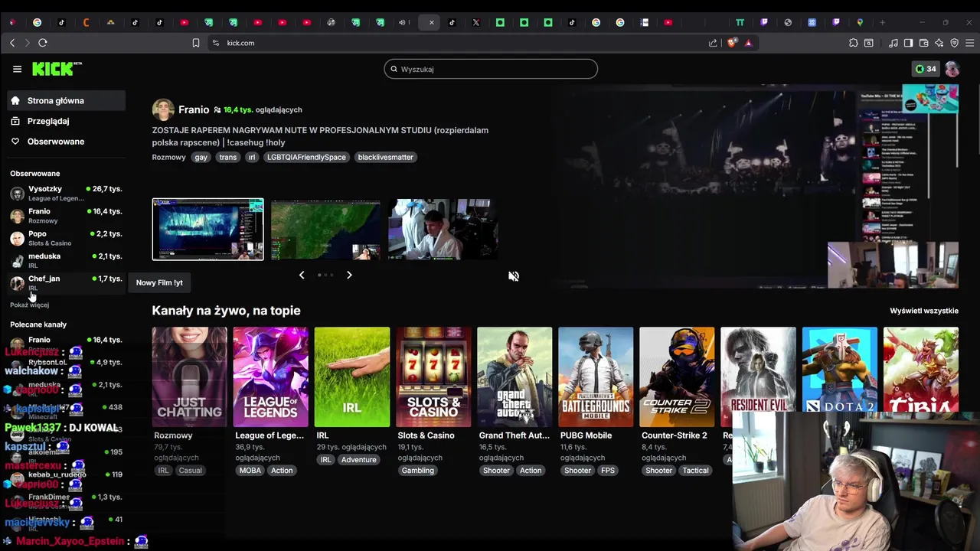
Task: Open the League of Legends category card
Action: (270, 377)
